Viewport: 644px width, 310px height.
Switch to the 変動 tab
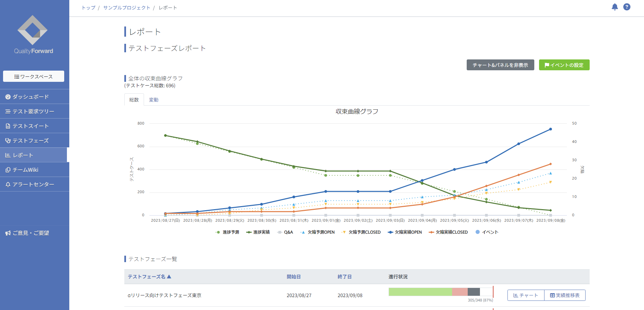154,99
